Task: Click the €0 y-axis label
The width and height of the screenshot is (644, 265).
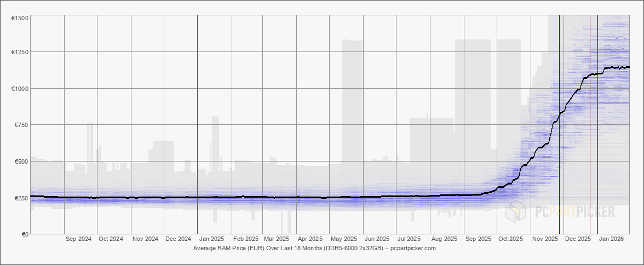Action: coord(24,234)
